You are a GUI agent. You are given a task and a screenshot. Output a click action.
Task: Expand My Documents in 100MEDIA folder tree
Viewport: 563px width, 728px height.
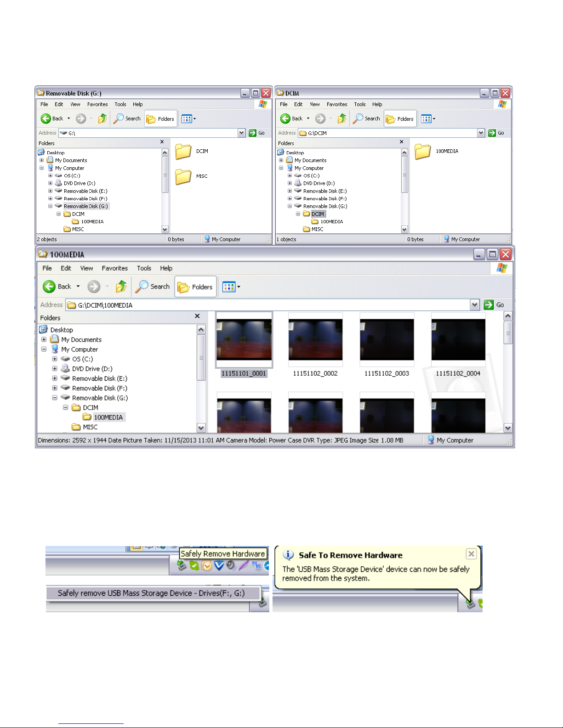[44, 339]
